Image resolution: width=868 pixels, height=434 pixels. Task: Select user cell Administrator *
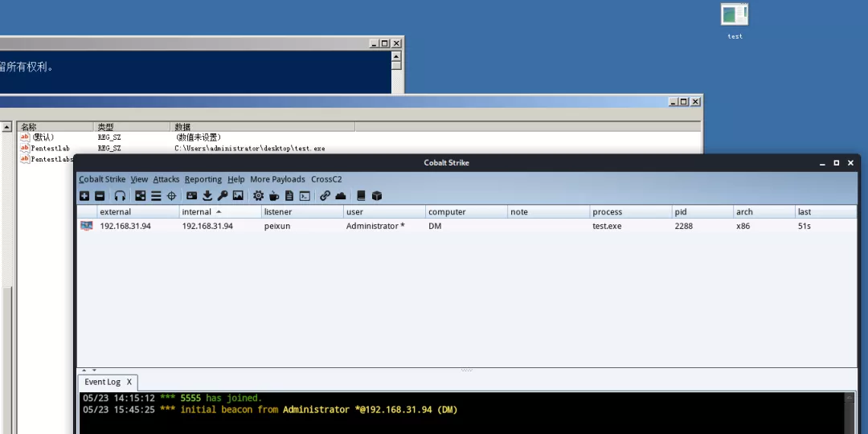tap(375, 226)
